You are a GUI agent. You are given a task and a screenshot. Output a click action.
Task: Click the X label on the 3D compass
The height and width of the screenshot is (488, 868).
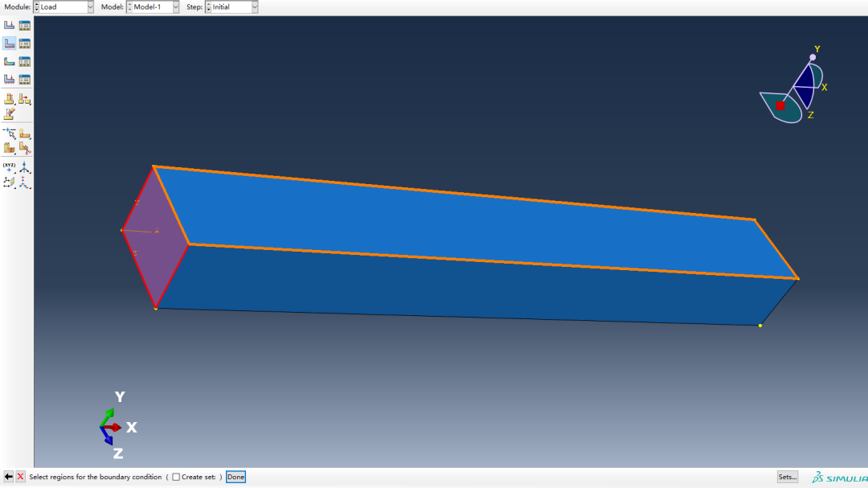pos(825,88)
